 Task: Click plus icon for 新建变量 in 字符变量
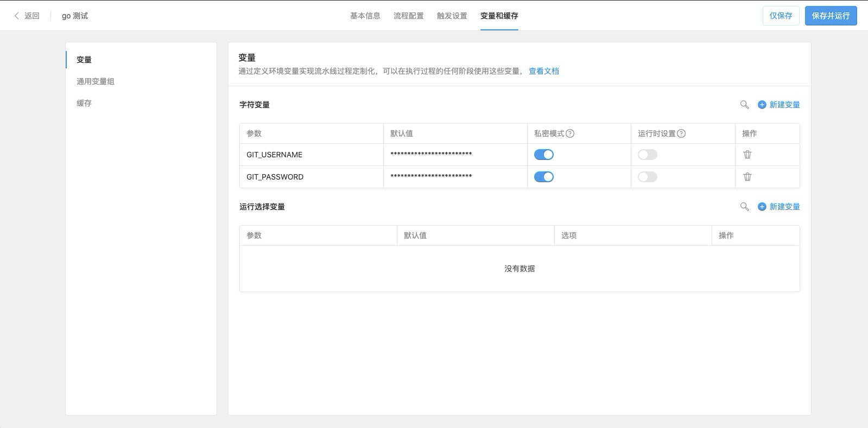(x=762, y=105)
